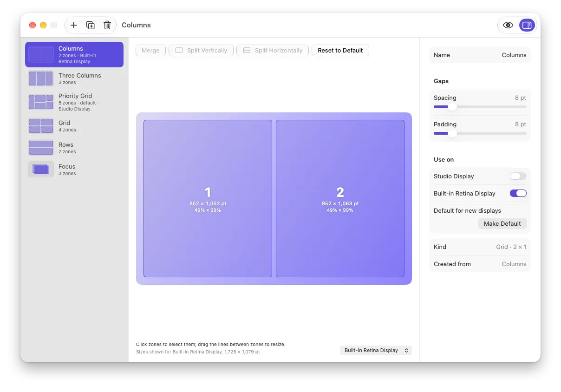This screenshot has width=561, height=392.
Task: Click the Focus layout thumbnail icon
Action: [41, 170]
